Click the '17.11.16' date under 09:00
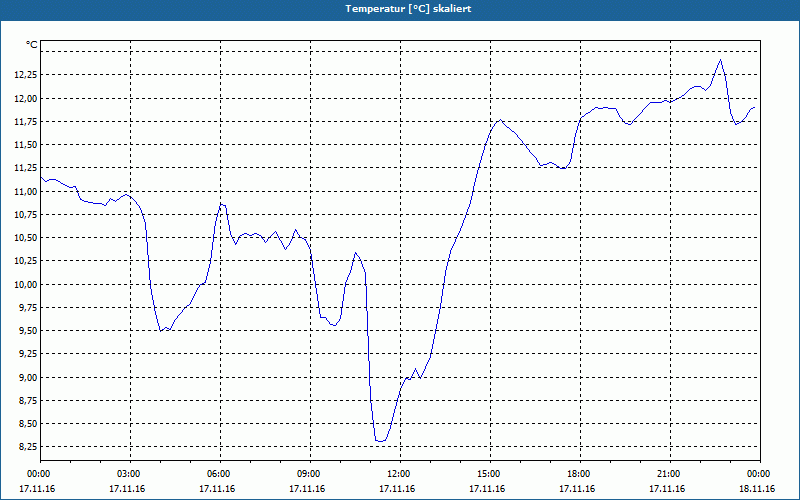The width and height of the screenshot is (800, 500). [x=307, y=489]
